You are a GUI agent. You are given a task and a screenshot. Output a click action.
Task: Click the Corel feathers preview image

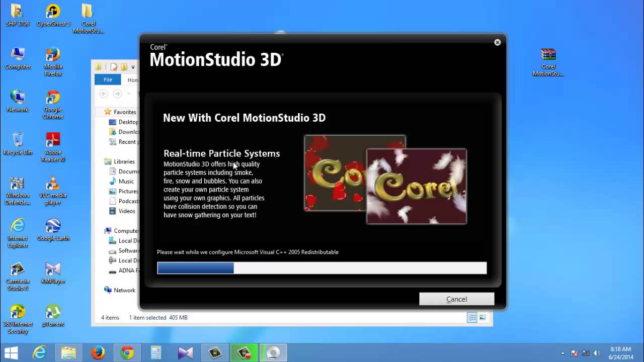417,186
